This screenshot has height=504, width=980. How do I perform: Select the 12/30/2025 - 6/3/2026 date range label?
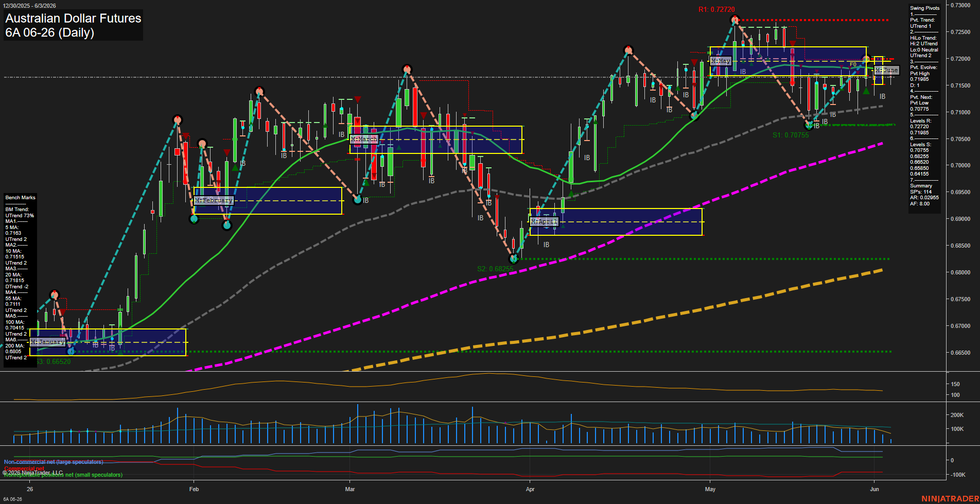click(x=29, y=6)
